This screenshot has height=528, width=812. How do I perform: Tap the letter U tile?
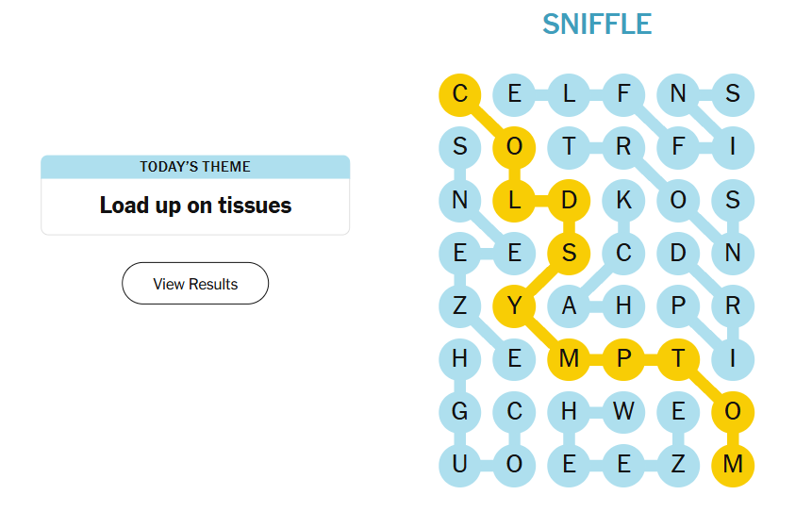tap(460, 465)
